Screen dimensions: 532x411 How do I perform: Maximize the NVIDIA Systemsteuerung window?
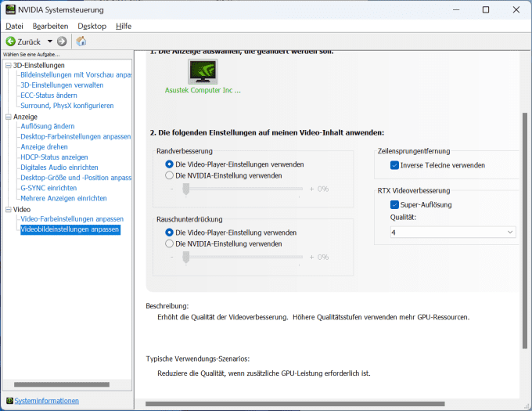[x=486, y=9]
